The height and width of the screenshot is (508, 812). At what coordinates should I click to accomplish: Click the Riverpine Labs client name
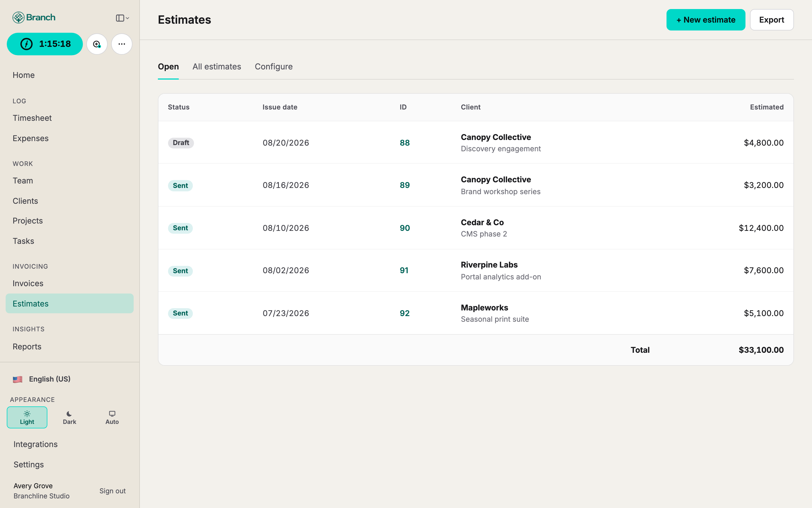[489, 265]
